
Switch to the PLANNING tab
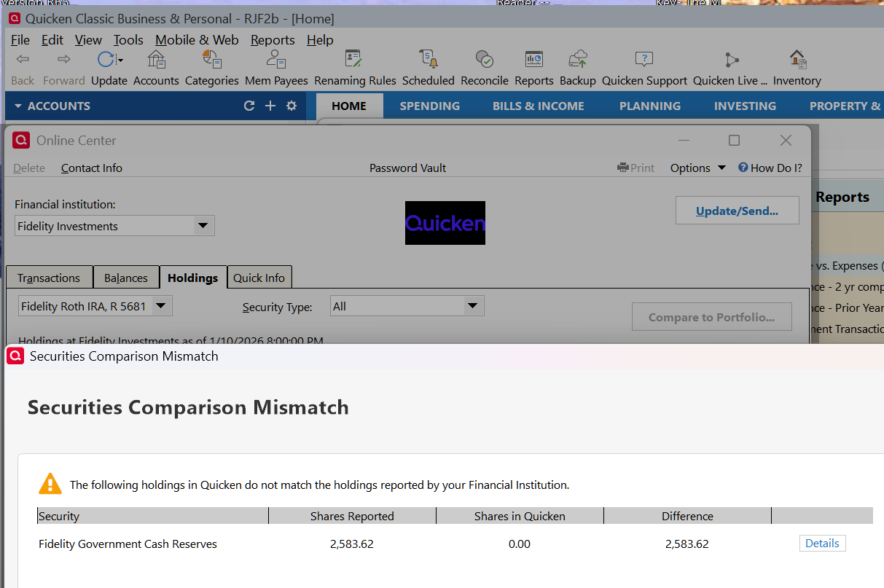click(650, 106)
